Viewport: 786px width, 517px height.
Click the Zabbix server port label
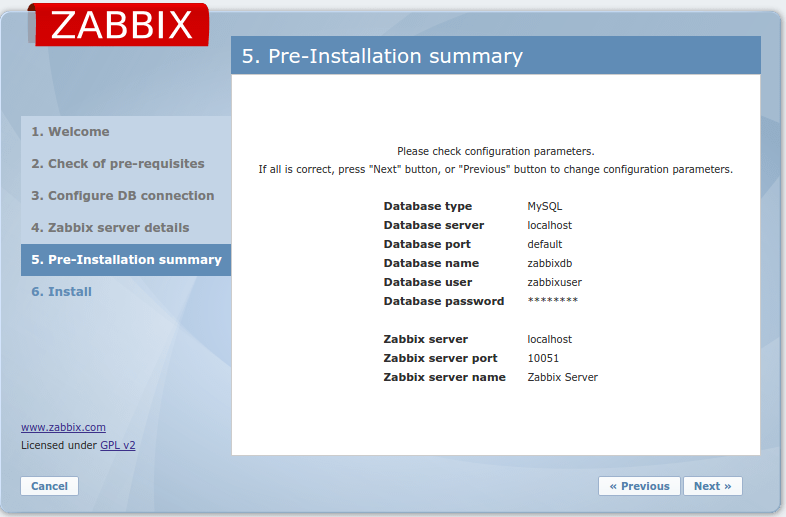[x=440, y=359]
